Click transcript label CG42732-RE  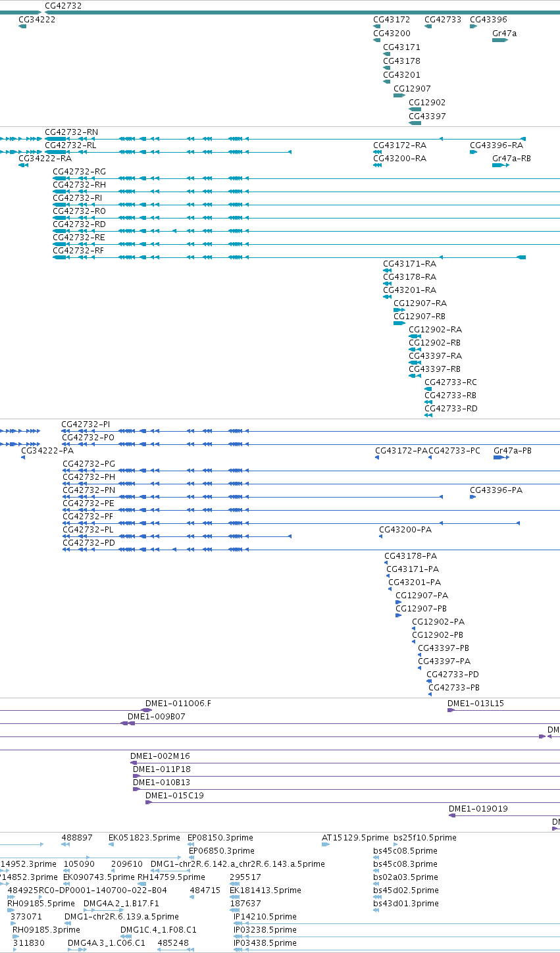[78, 238]
